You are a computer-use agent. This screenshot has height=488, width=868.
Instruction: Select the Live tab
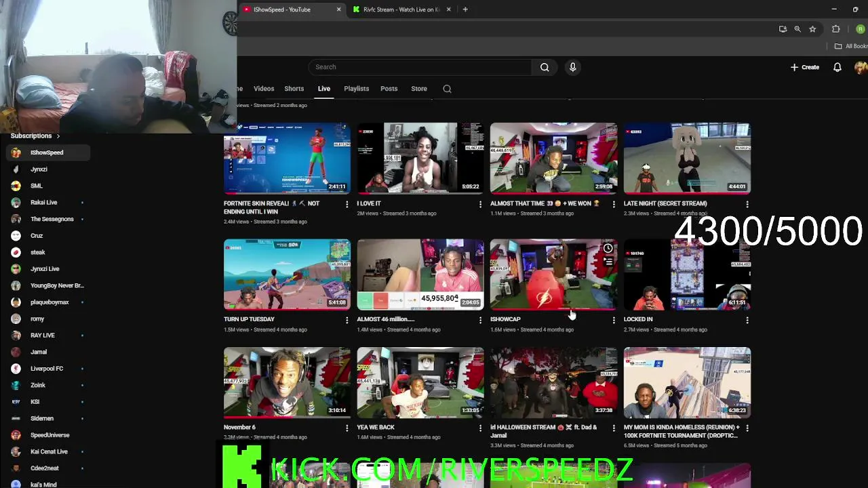pyautogui.click(x=324, y=89)
